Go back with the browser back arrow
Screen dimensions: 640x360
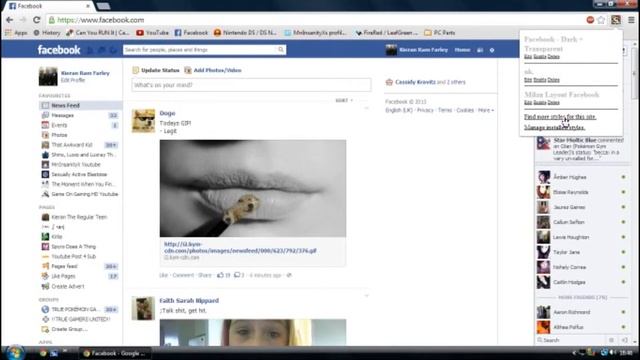10,20
